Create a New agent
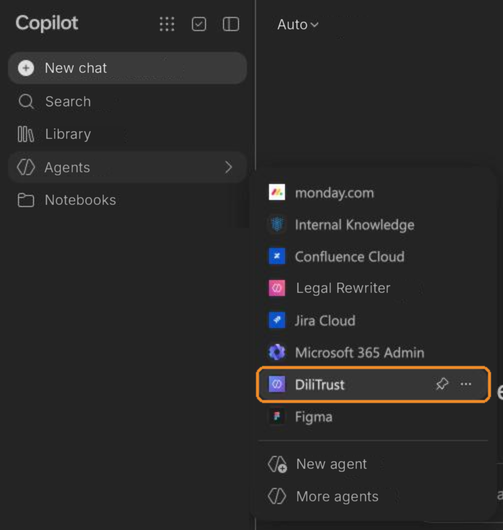Viewport: 503px width, 530px height. [374, 464]
